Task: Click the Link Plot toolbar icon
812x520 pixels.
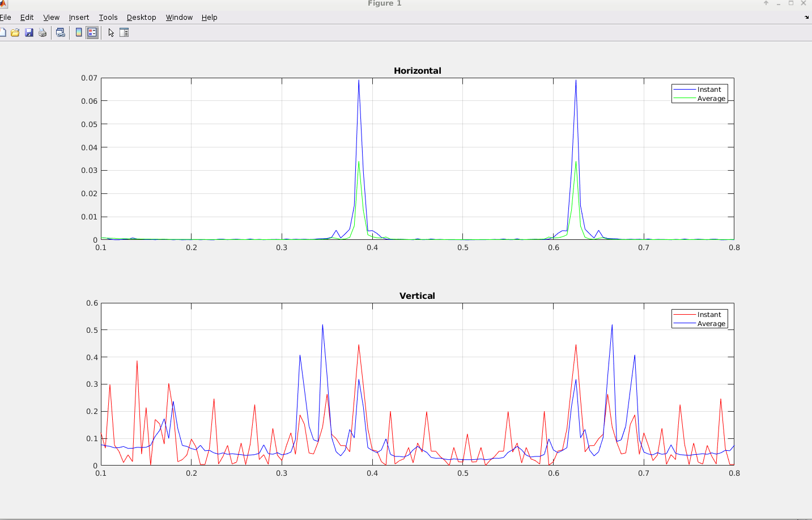Action: pos(60,33)
